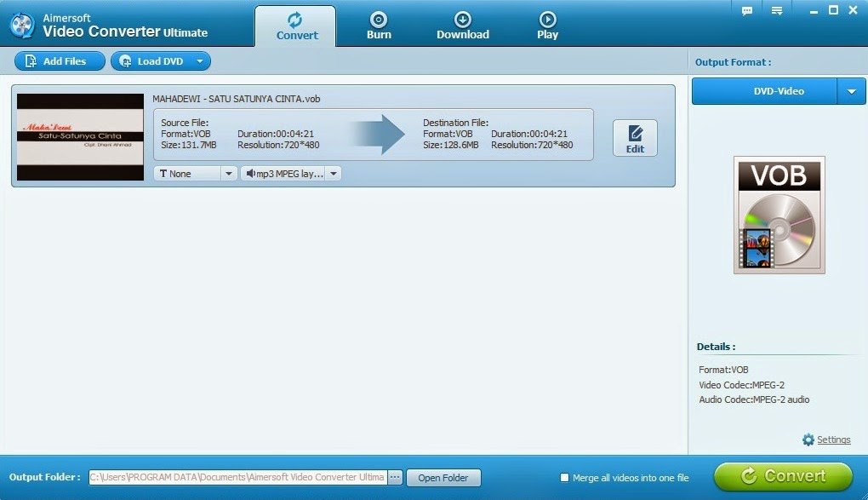The width and height of the screenshot is (868, 500).
Task: Minimize the Aimersoft window
Action: (814, 10)
